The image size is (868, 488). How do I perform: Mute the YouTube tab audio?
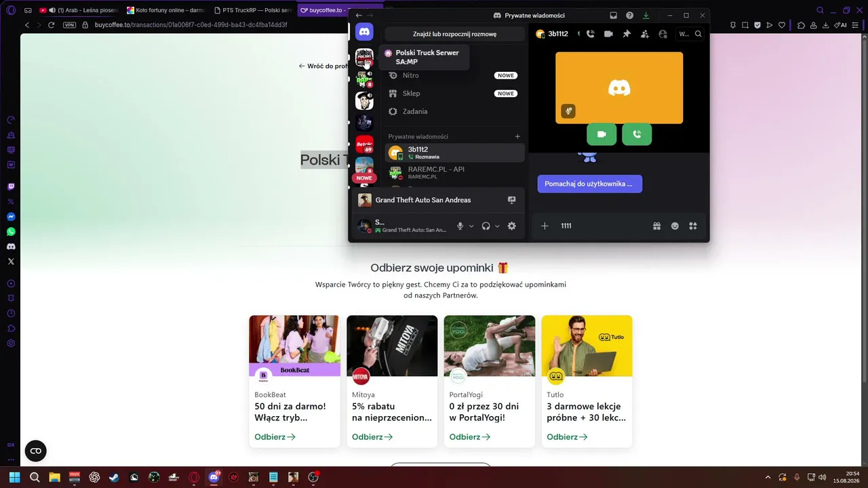coord(52,10)
